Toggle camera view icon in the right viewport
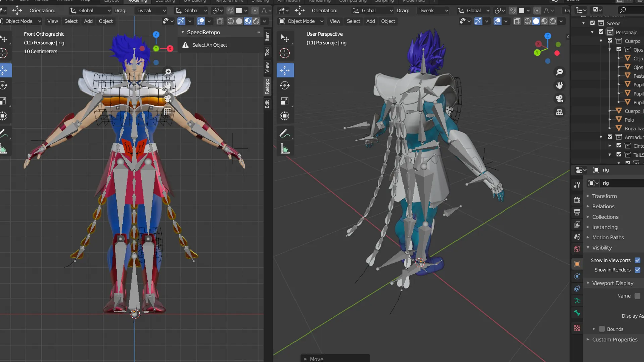The width and height of the screenshot is (644, 362). tap(559, 99)
